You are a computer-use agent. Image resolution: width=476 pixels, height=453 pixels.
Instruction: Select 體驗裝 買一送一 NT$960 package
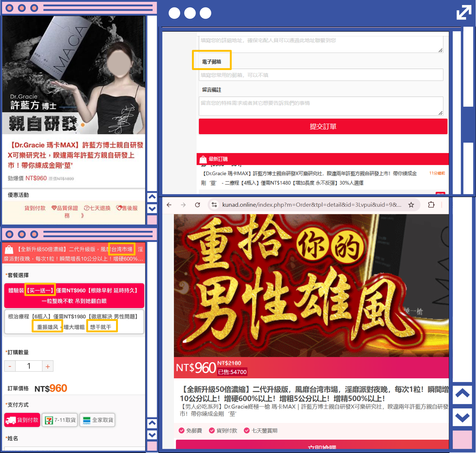(x=74, y=296)
